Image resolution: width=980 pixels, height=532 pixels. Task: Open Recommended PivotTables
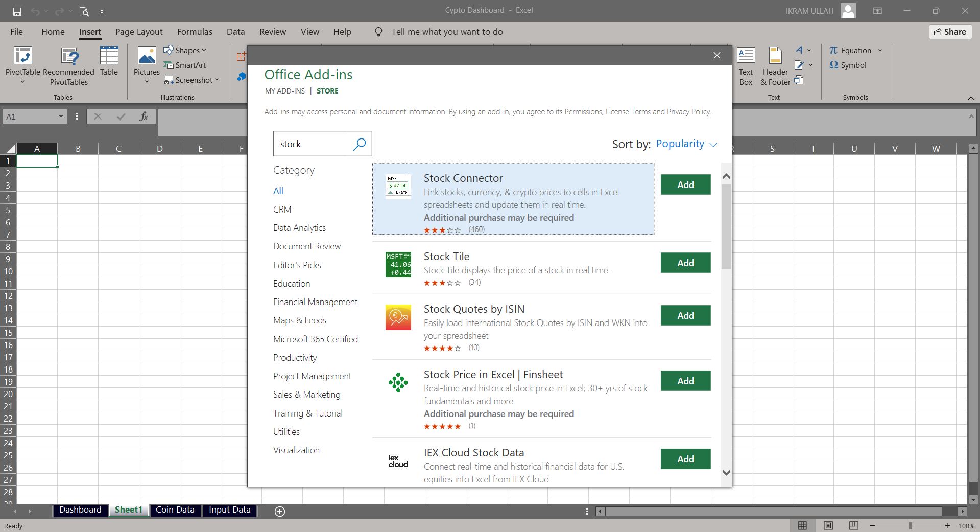click(69, 66)
